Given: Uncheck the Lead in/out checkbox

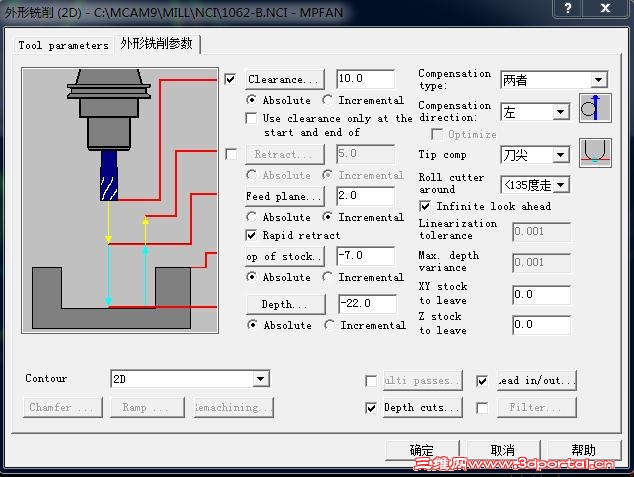Looking at the screenshot, I should (482, 381).
